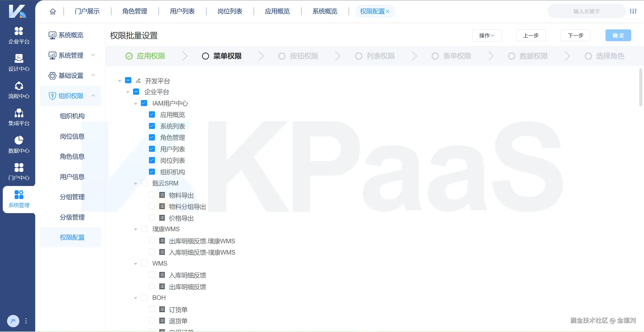This screenshot has width=644, height=332.
Task: Open the filter icon beside the search box
Action: [633, 11]
